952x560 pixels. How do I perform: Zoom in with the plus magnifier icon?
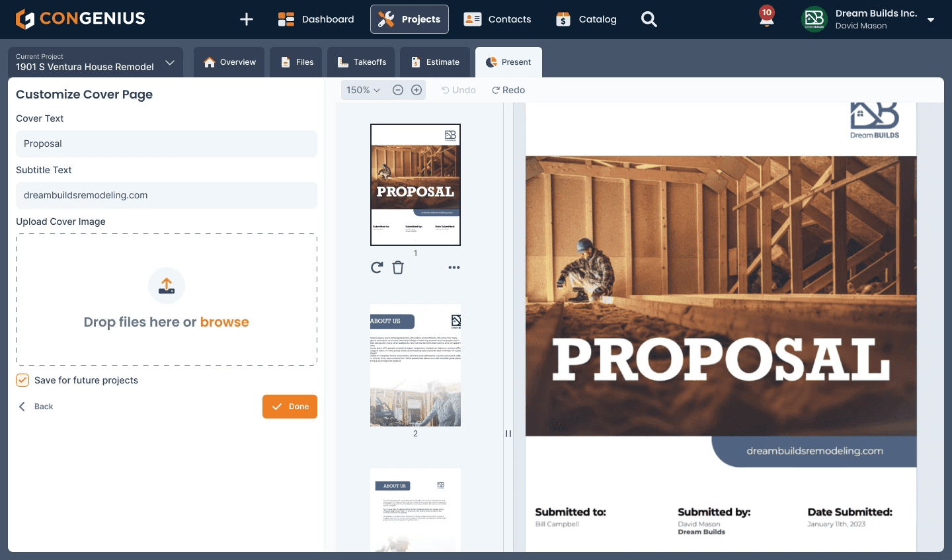pyautogui.click(x=416, y=89)
